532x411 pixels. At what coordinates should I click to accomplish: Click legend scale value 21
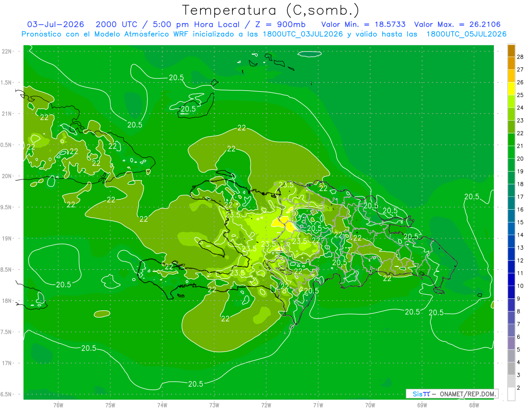[520, 146]
